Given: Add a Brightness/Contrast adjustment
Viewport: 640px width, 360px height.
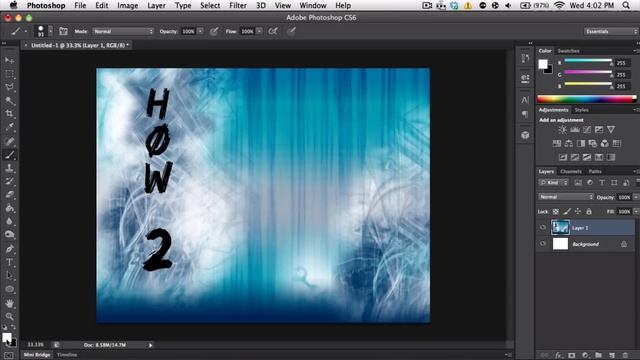Looking at the screenshot, I should click(562, 130).
